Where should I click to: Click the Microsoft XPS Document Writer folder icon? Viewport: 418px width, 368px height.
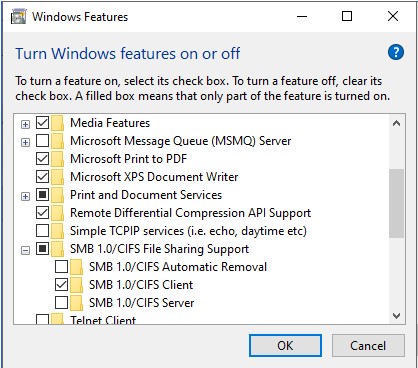57,177
